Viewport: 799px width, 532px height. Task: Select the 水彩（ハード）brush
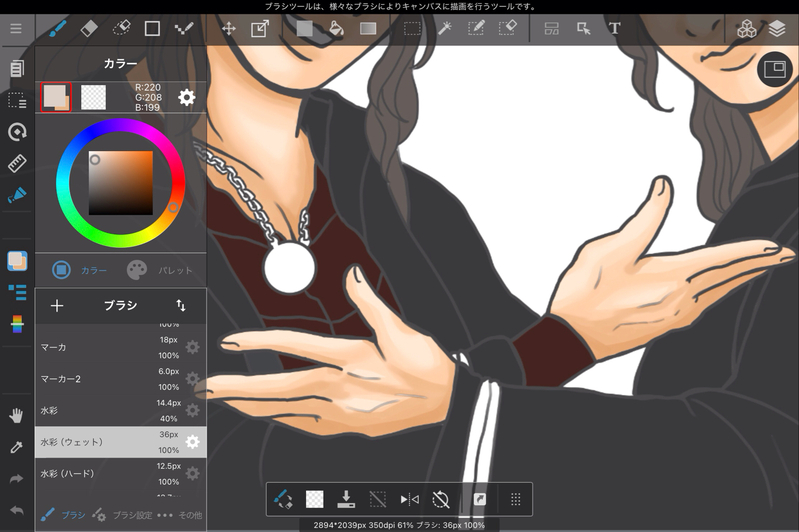pos(121,474)
